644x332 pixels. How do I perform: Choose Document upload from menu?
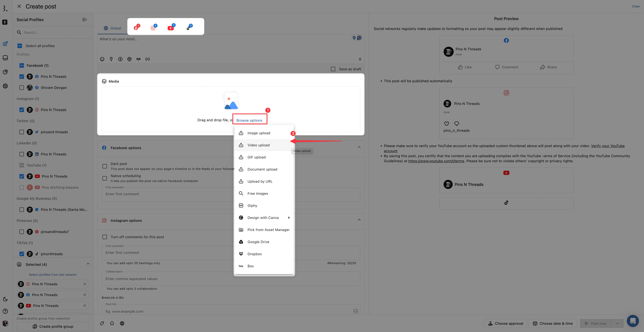(264, 169)
